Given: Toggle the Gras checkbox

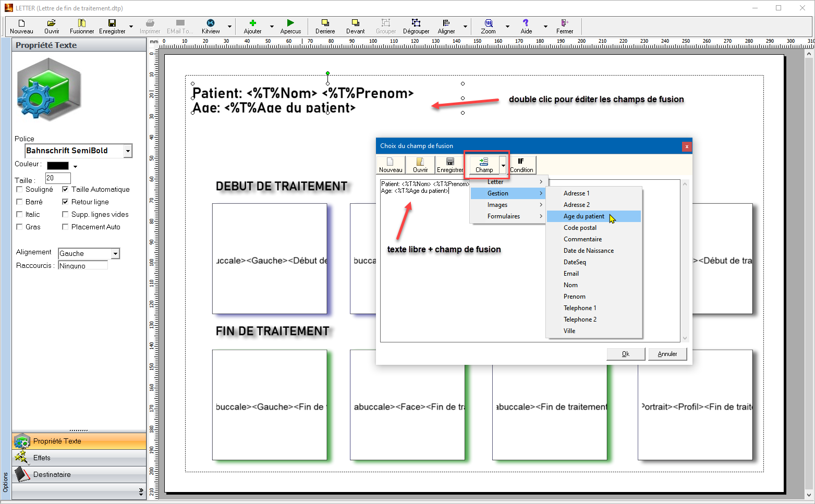Looking at the screenshot, I should click(20, 227).
